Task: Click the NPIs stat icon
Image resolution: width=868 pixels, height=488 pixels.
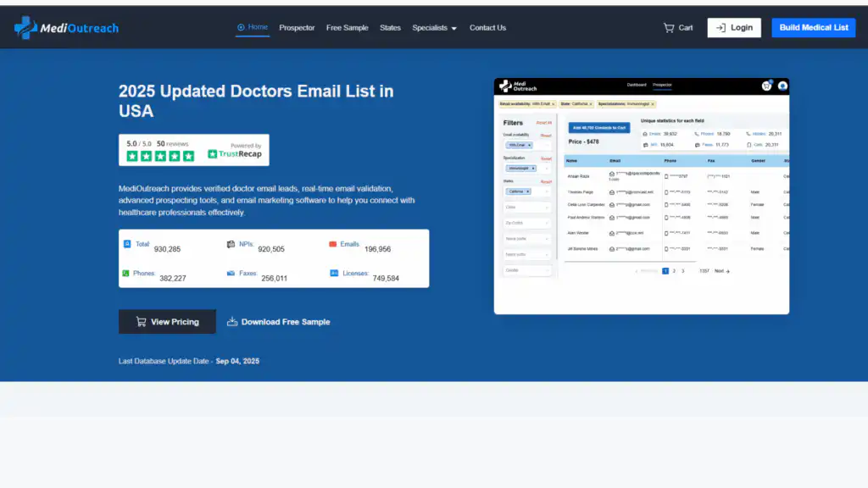Action: click(231, 244)
